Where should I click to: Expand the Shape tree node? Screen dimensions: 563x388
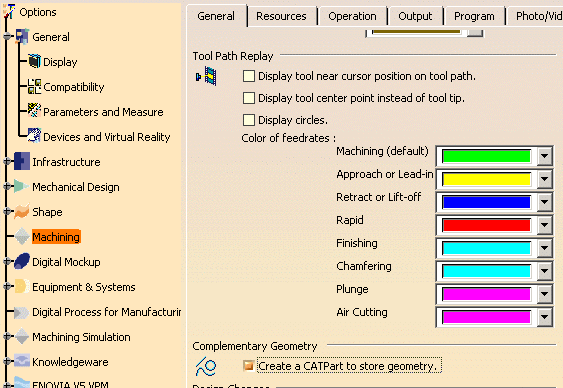coord(7,211)
